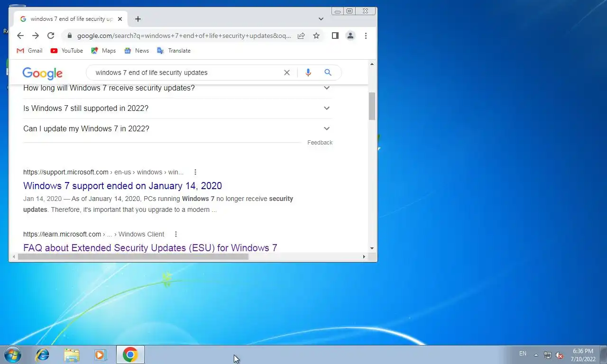Open site info via the padlock icon
This screenshot has width=607, height=364.
click(x=70, y=36)
